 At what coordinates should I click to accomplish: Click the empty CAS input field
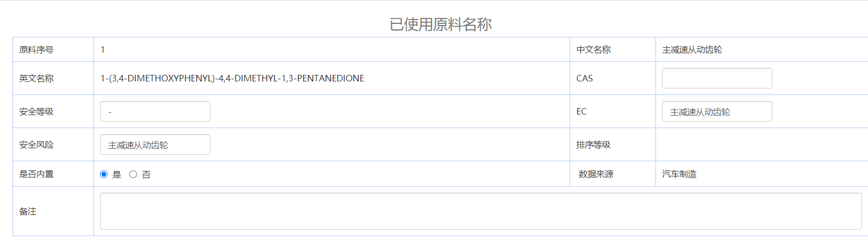click(716, 78)
